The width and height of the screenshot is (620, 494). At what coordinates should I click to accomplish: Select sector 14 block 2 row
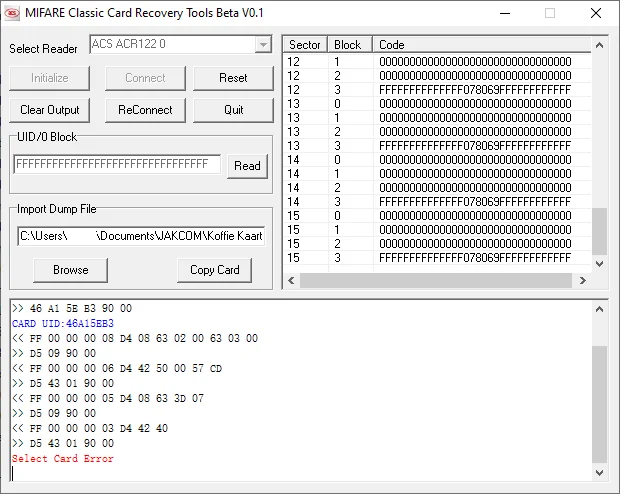click(x=437, y=188)
